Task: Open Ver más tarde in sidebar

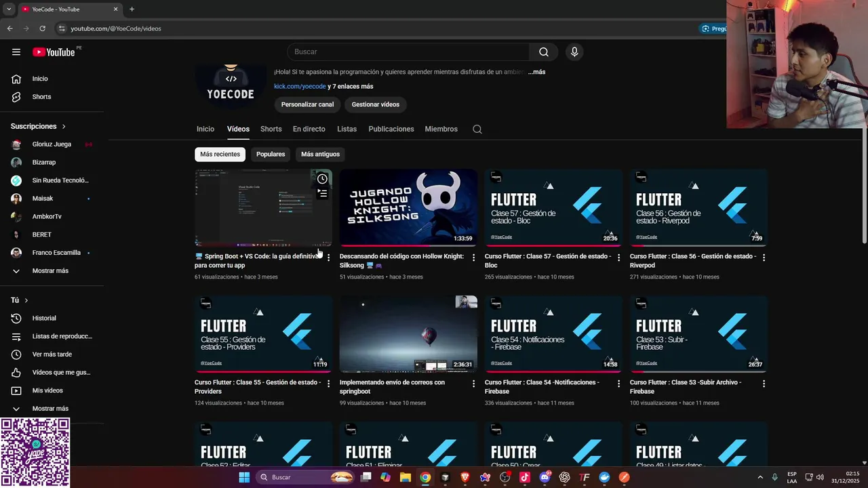Action: [52, 354]
